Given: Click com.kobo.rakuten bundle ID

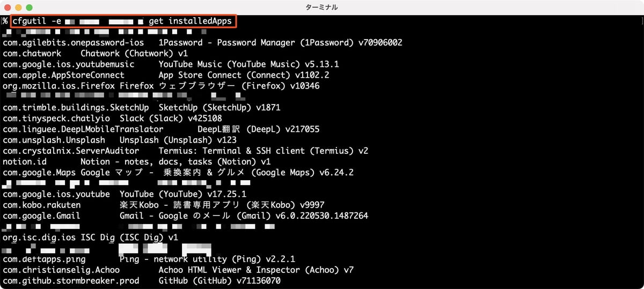Looking at the screenshot, I should click(x=41, y=205).
